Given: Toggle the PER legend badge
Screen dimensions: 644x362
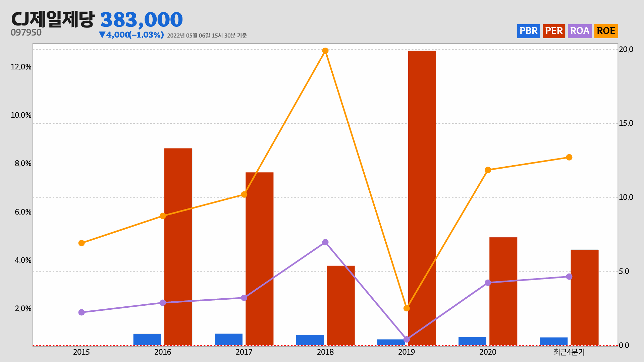Looking at the screenshot, I should pyautogui.click(x=554, y=31).
